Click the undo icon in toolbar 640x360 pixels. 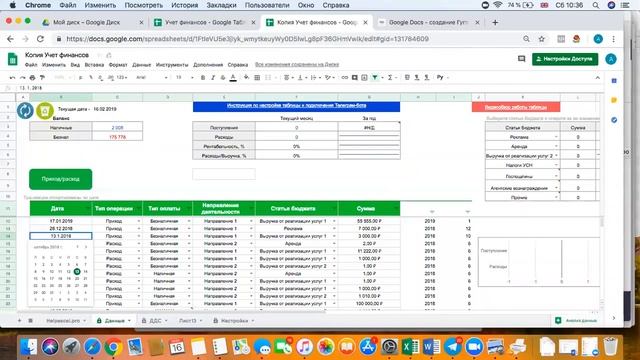[12, 78]
